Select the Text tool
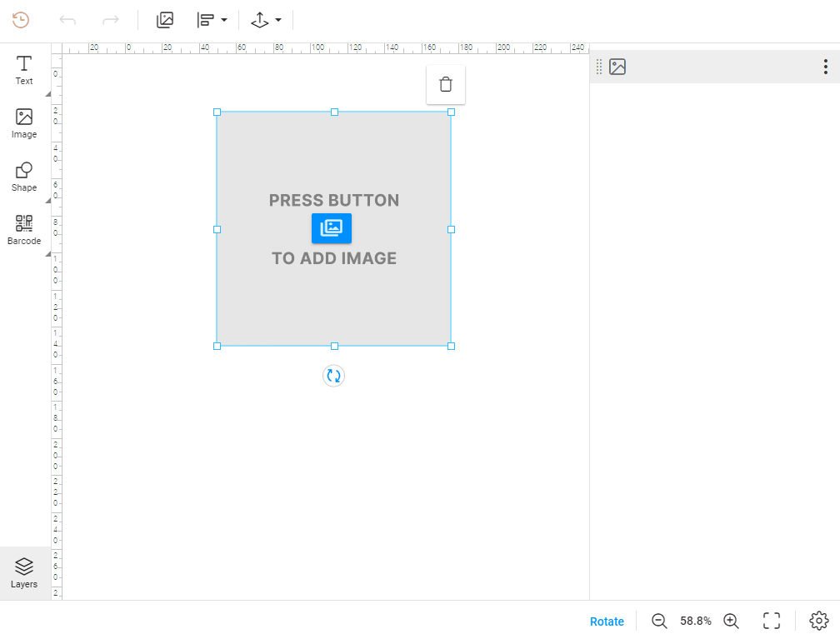Screen dimensions: 840x639 24,70
